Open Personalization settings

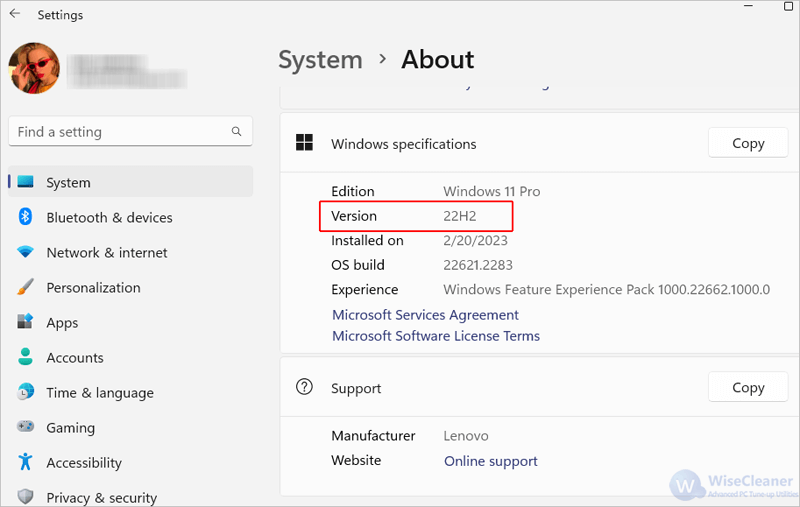pyautogui.click(x=131, y=288)
